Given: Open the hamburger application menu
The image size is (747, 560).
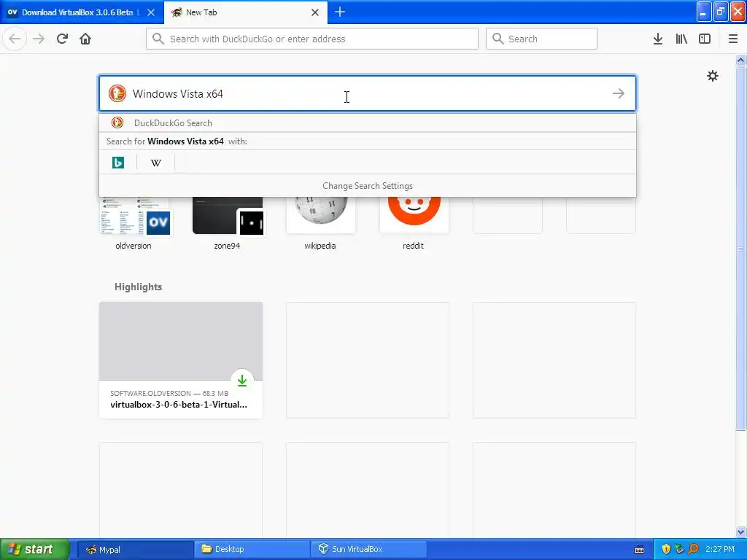Looking at the screenshot, I should [733, 39].
